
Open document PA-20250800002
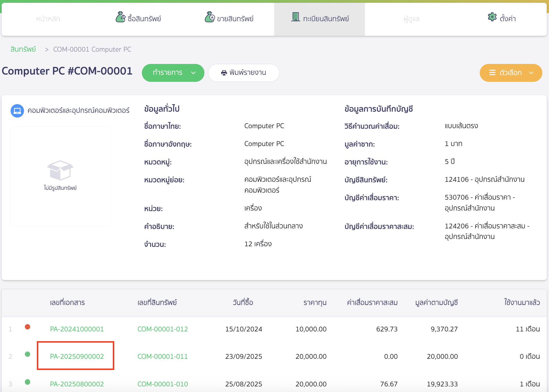[x=77, y=384]
